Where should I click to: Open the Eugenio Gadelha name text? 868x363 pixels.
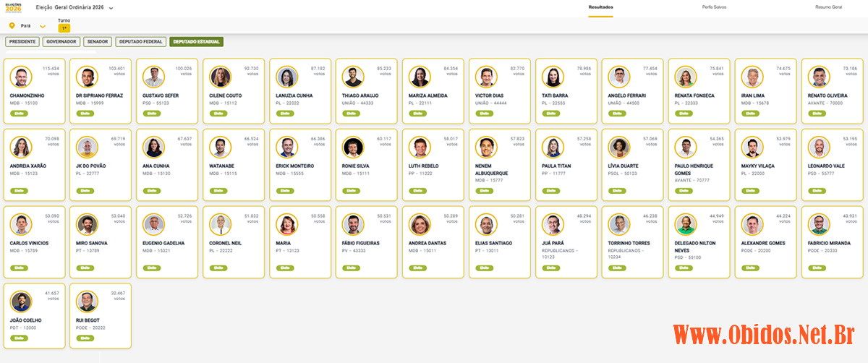pos(163,243)
